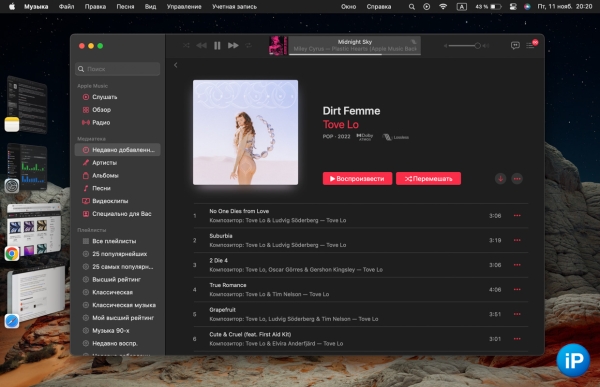Click the Перемешать shuffle button
The image size is (600, 387).
click(x=428, y=179)
